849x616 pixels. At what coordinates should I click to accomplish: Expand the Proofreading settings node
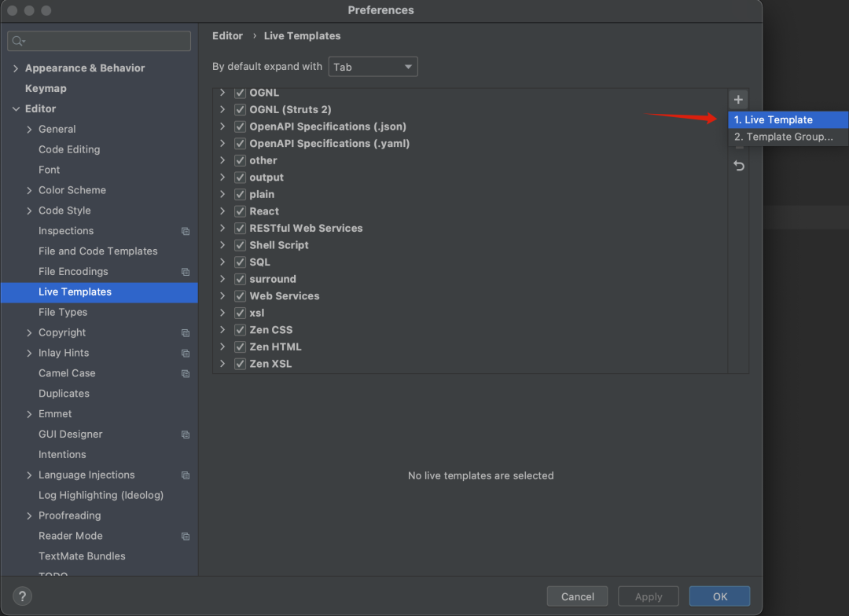pos(29,516)
